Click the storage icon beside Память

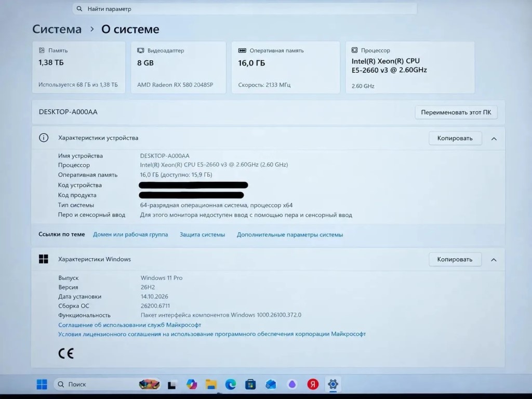coord(42,50)
